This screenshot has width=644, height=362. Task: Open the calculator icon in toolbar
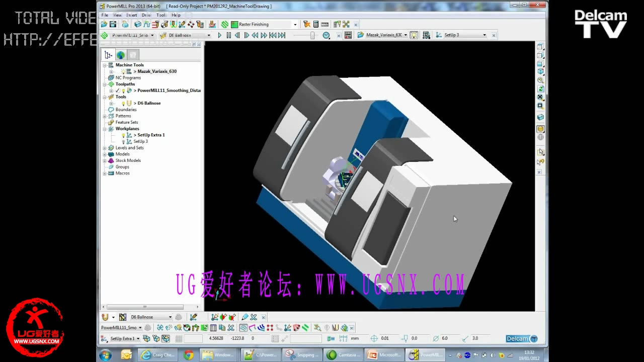coord(316,24)
